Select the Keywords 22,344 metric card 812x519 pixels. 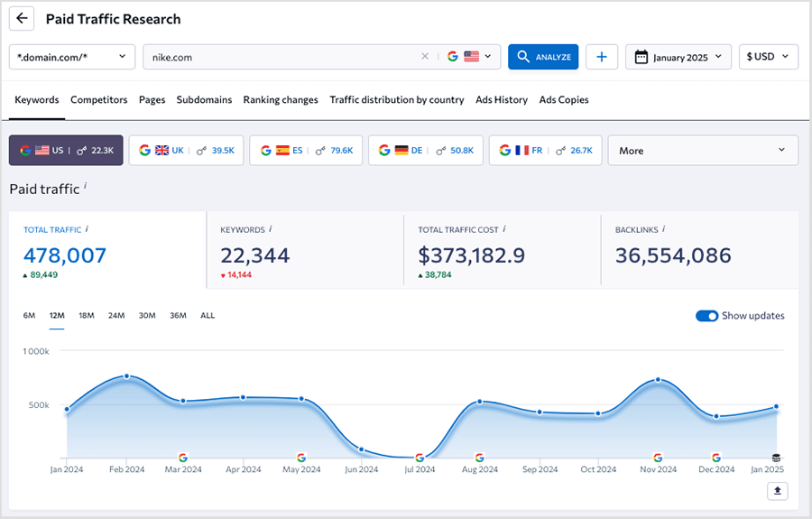[x=305, y=251]
